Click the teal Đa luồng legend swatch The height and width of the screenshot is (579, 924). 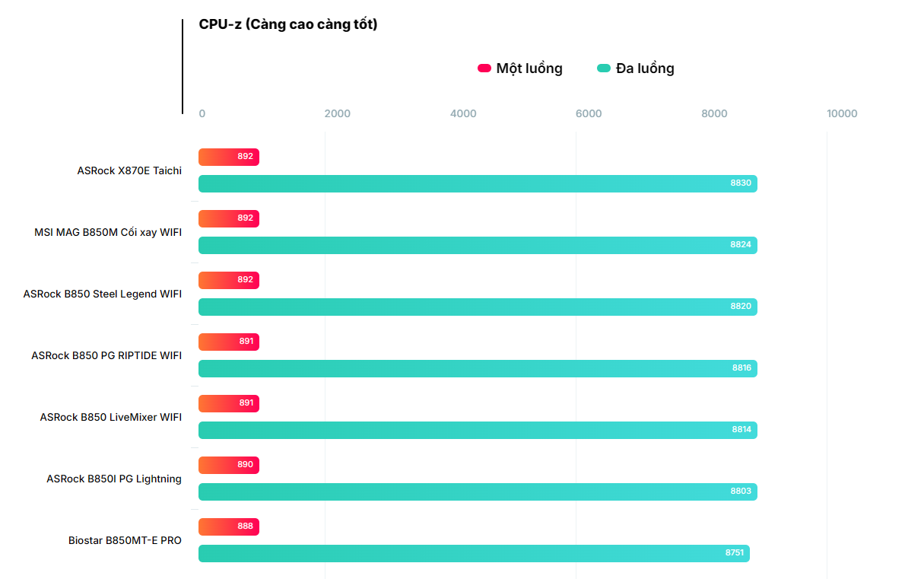point(604,68)
